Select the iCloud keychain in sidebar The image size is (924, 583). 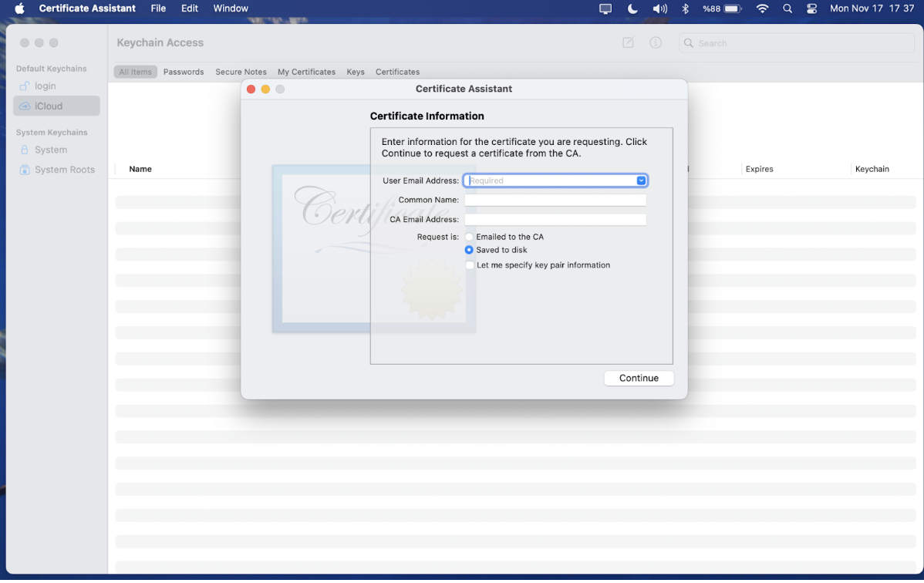(56, 106)
